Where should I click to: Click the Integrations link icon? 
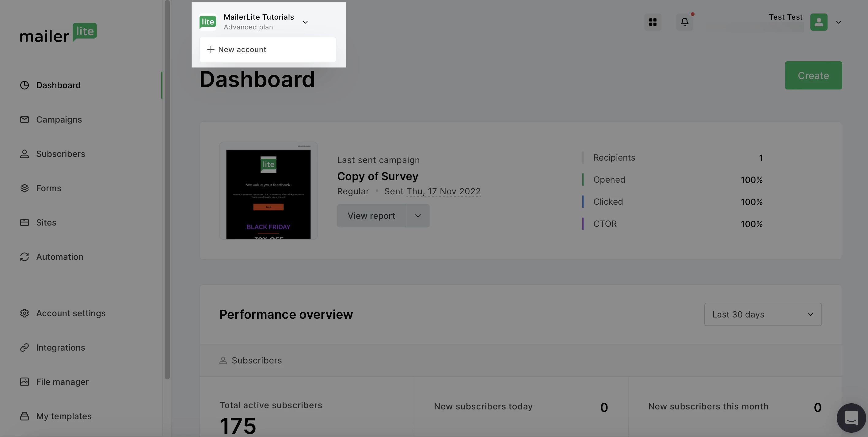pyautogui.click(x=24, y=348)
